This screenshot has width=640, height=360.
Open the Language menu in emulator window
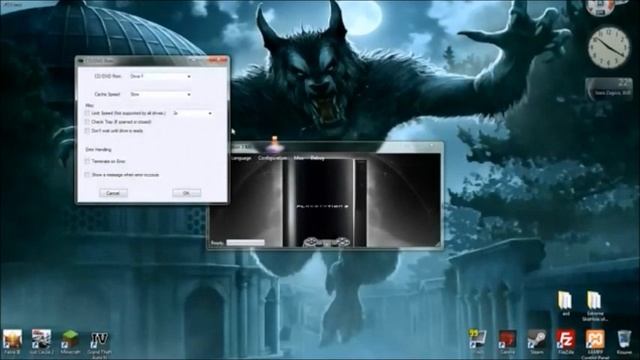241,158
